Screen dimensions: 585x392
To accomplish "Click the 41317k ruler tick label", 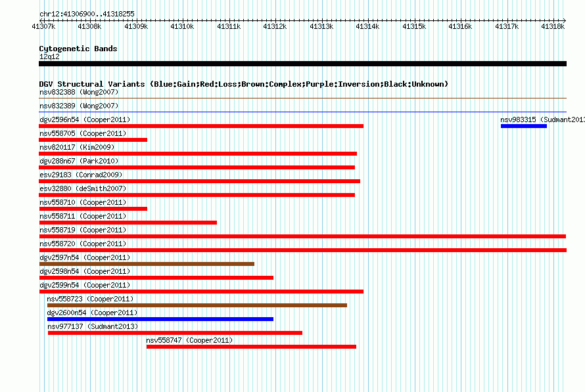I will [507, 26].
